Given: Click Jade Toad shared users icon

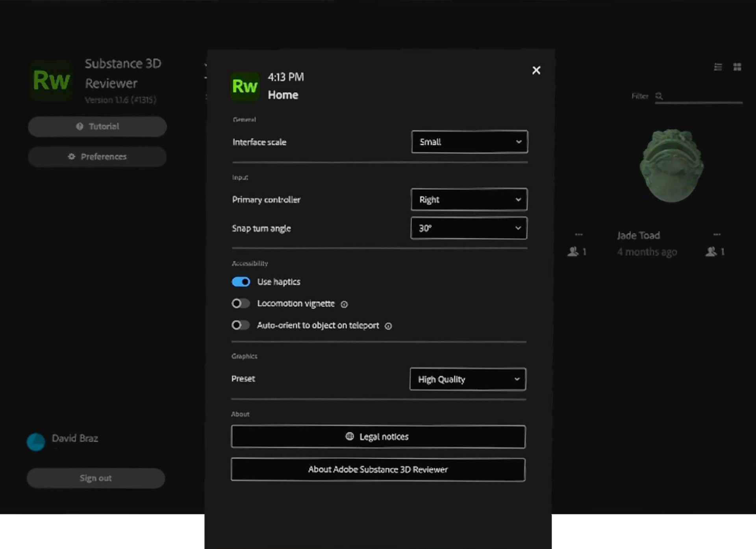Looking at the screenshot, I should (x=711, y=252).
